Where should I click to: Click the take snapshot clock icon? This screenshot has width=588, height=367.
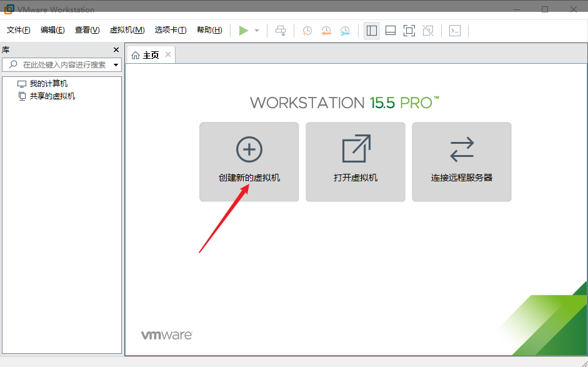tap(307, 31)
